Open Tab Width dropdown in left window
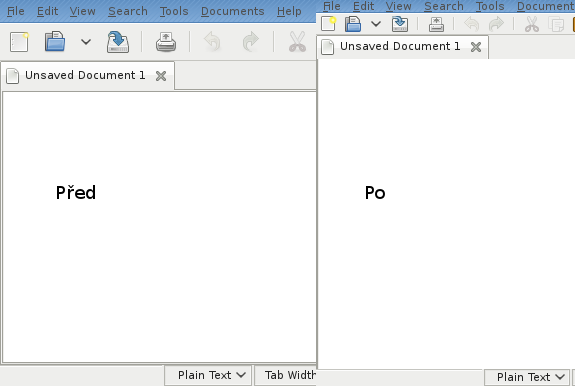The image size is (575, 386). pos(286,375)
